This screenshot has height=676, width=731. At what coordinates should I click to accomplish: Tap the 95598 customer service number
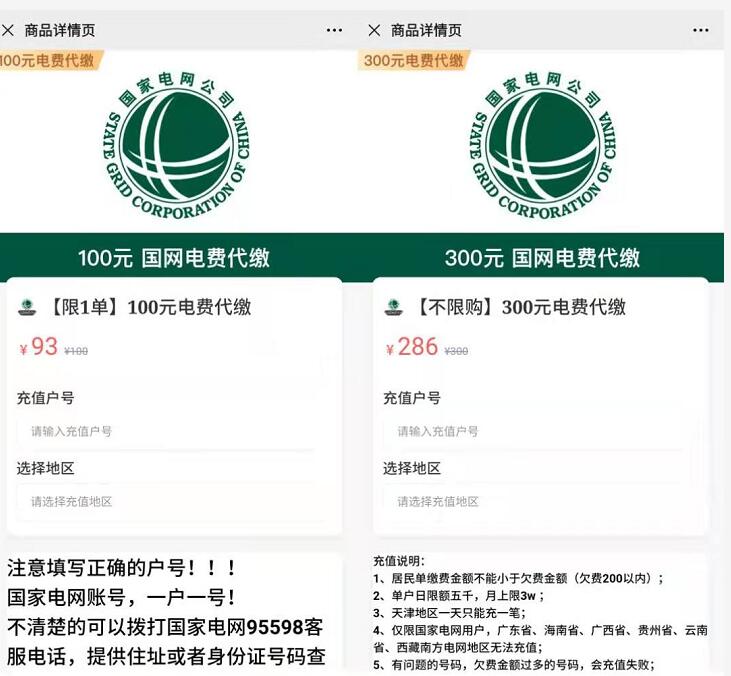[x=275, y=628]
